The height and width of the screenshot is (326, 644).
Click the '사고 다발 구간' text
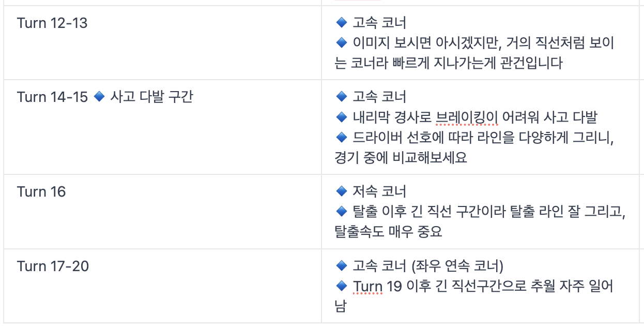click(x=151, y=97)
